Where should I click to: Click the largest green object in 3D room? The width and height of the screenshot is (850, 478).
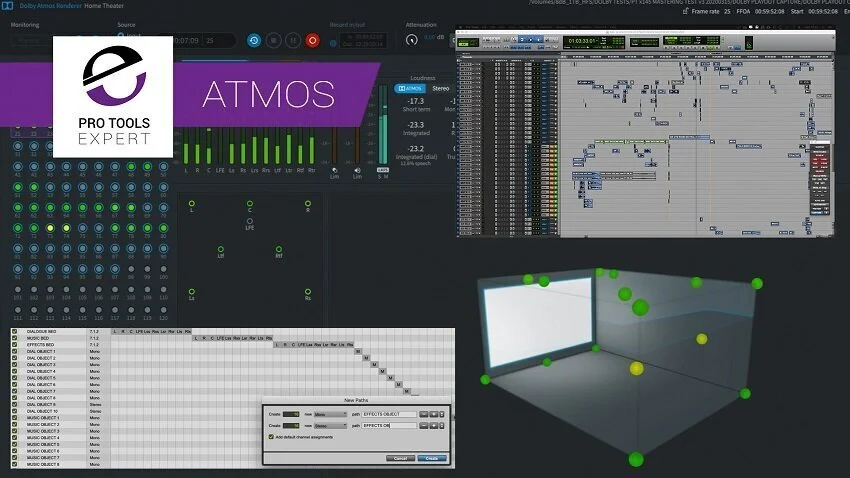640,307
